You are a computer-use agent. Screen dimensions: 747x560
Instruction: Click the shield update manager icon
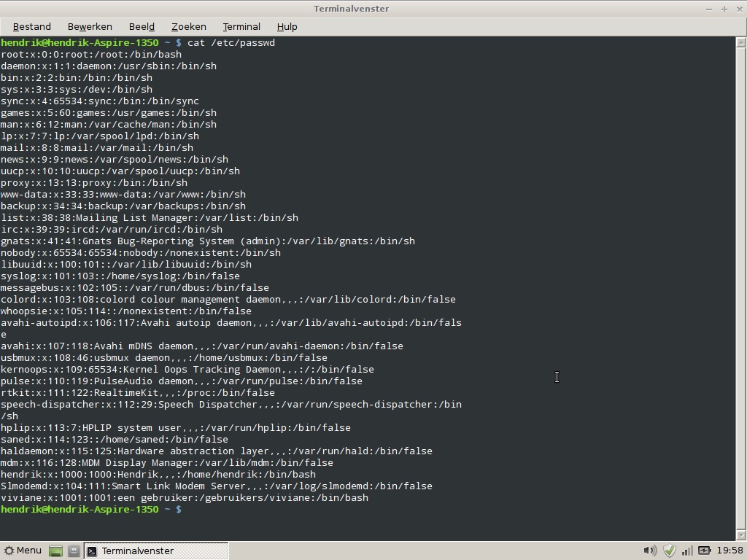pyautogui.click(x=670, y=551)
